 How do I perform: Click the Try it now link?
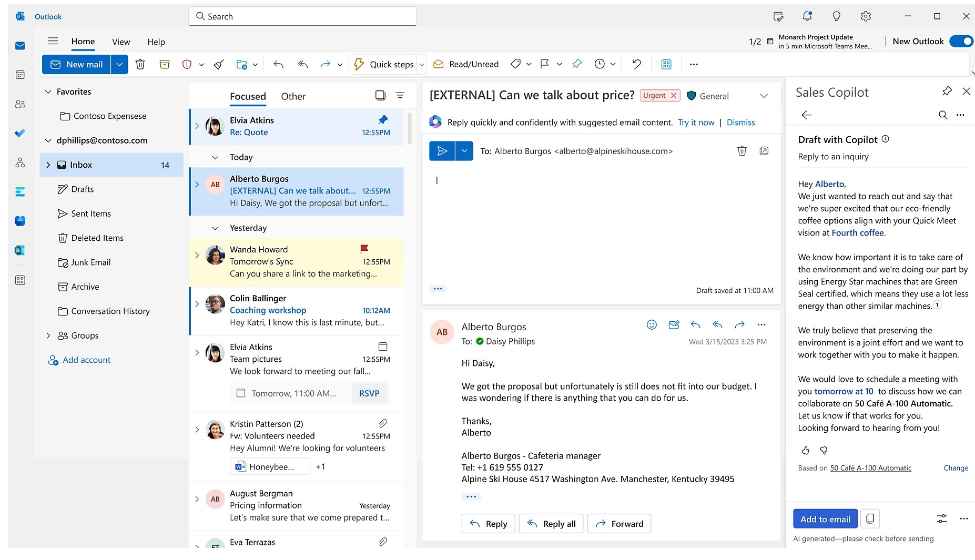click(x=696, y=122)
